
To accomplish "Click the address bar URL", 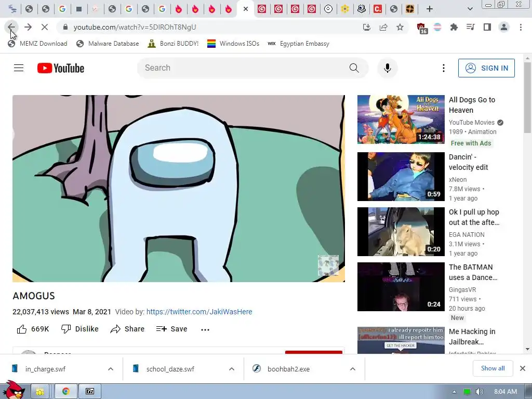I will click(x=135, y=27).
